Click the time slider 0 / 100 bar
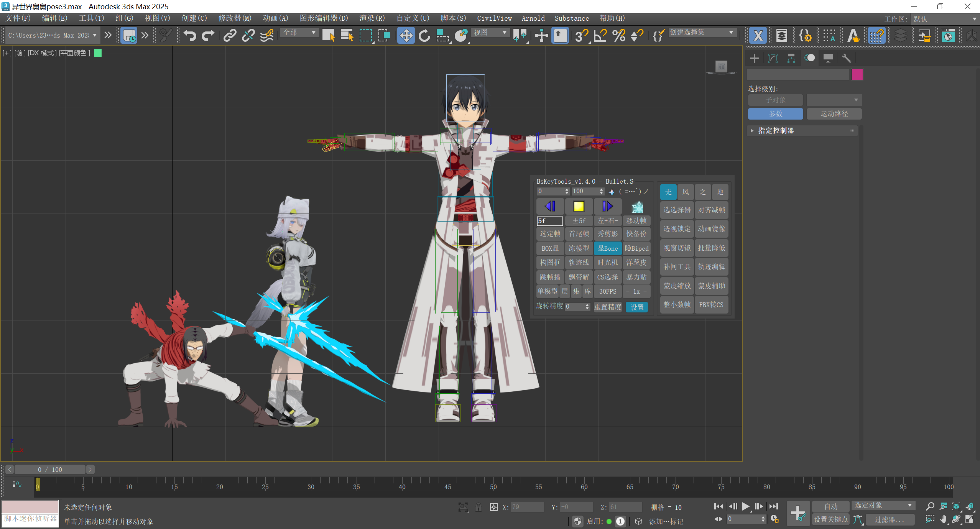The image size is (980, 529). tap(50, 470)
